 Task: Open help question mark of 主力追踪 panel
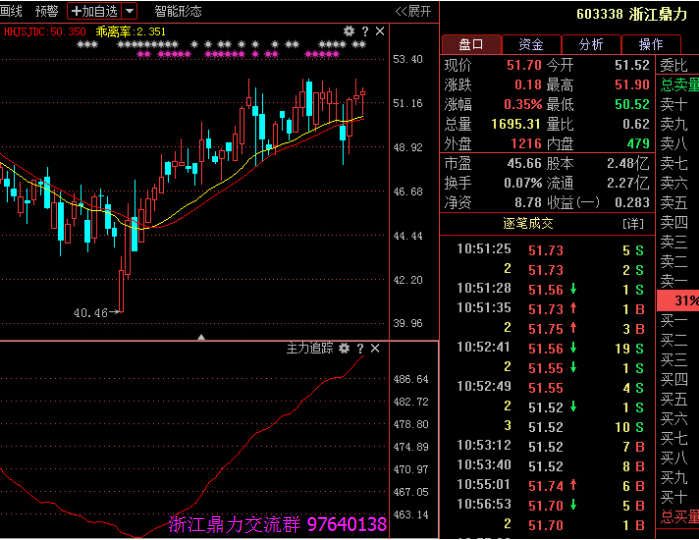360,348
